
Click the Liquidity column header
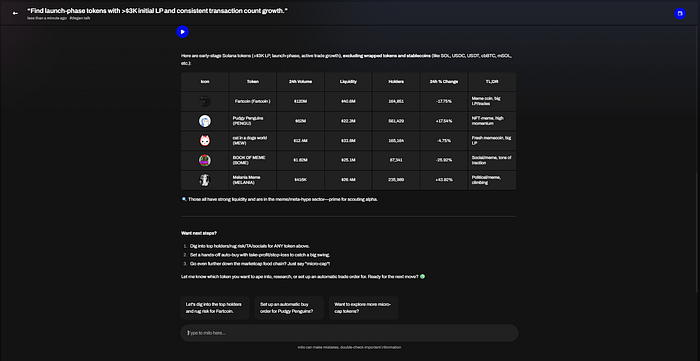pos(348,82)
